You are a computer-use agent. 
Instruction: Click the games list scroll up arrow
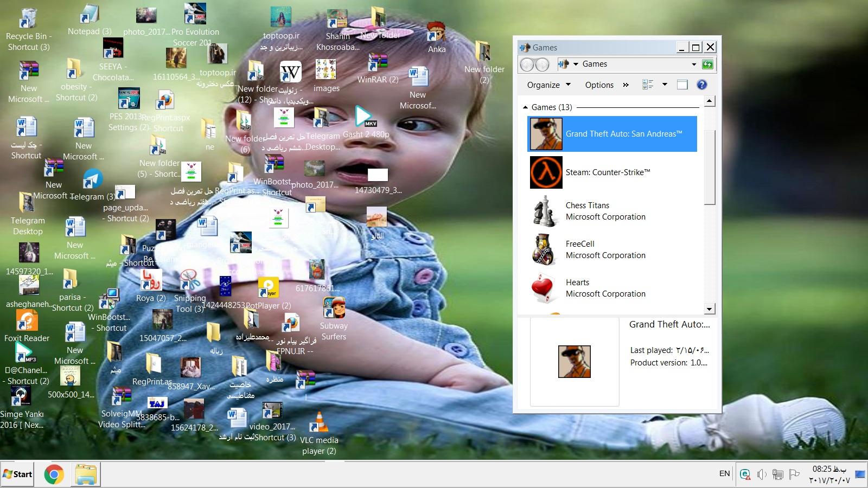(710, 101)
